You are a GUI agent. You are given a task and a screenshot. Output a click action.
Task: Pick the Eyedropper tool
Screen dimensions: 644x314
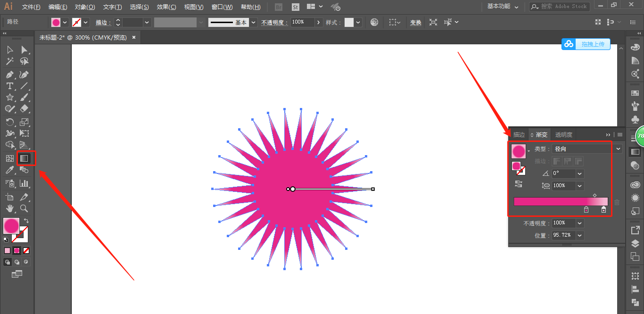point(9,170)
